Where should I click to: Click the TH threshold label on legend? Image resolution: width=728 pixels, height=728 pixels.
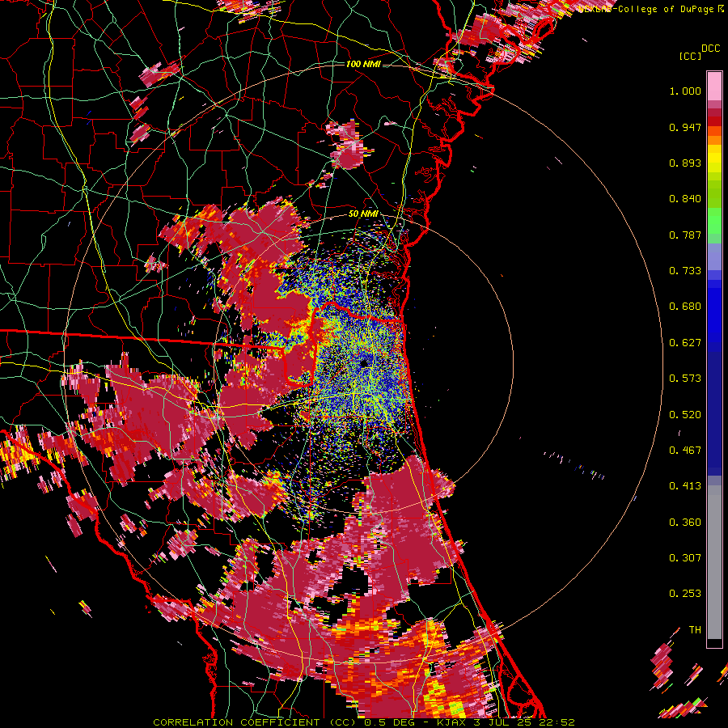pos(695,630)
